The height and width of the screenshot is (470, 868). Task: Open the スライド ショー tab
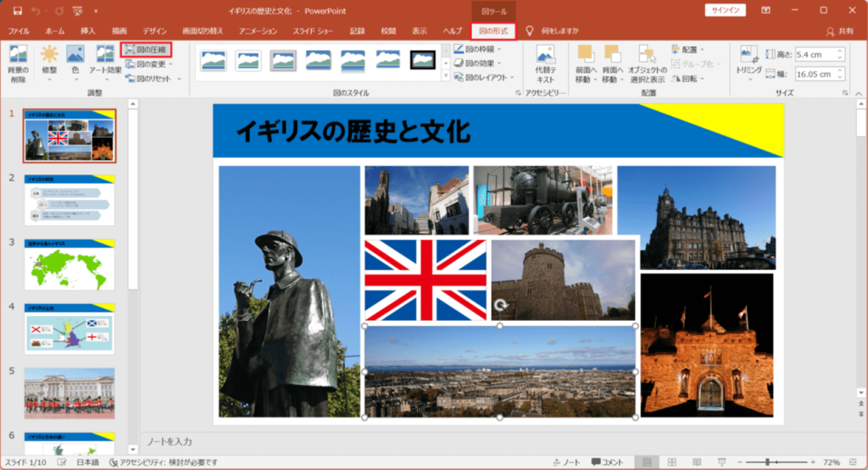tap(314, 31)
